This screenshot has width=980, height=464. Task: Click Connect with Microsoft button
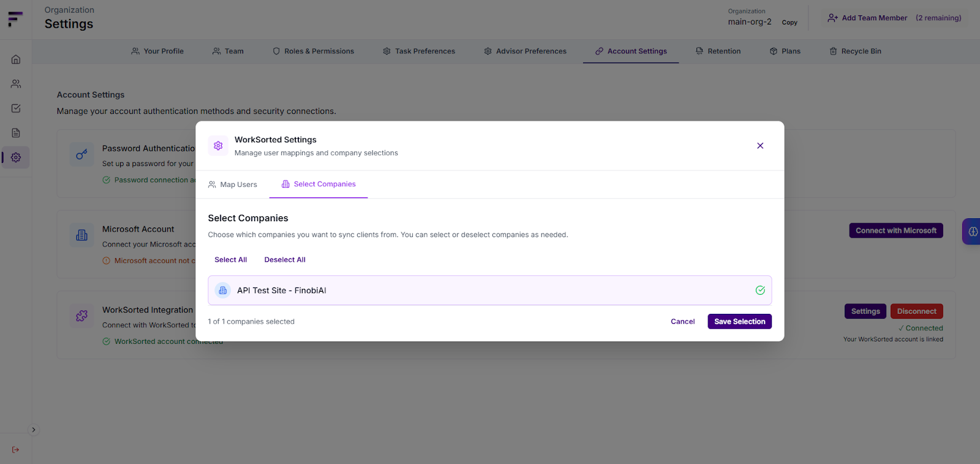pos(895,230)
